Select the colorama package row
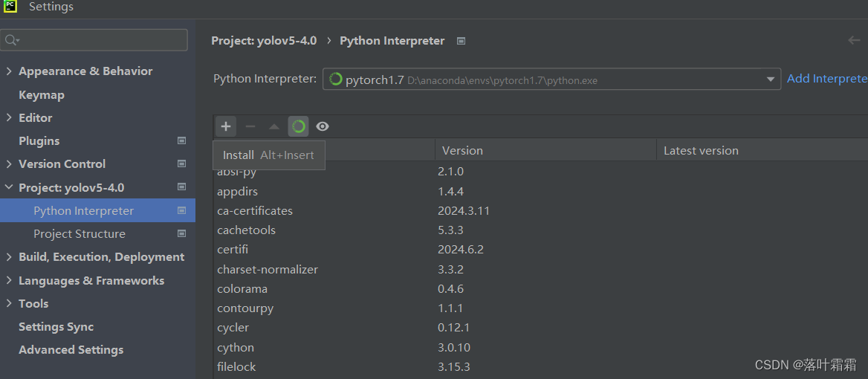Viewport: 868px width, 379px height. coord(540,289)
